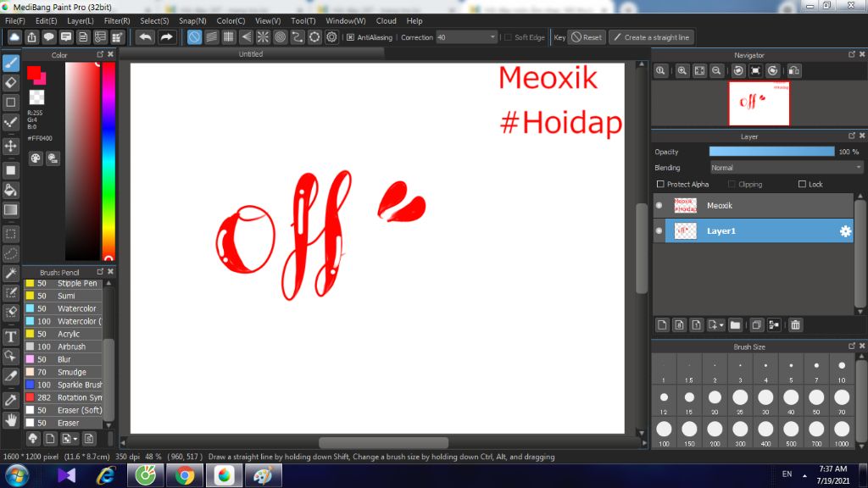This screenshot has width=868, height=488.
Task: Select the Eraser (Soft) brush
Action: [x=63, y=410]
